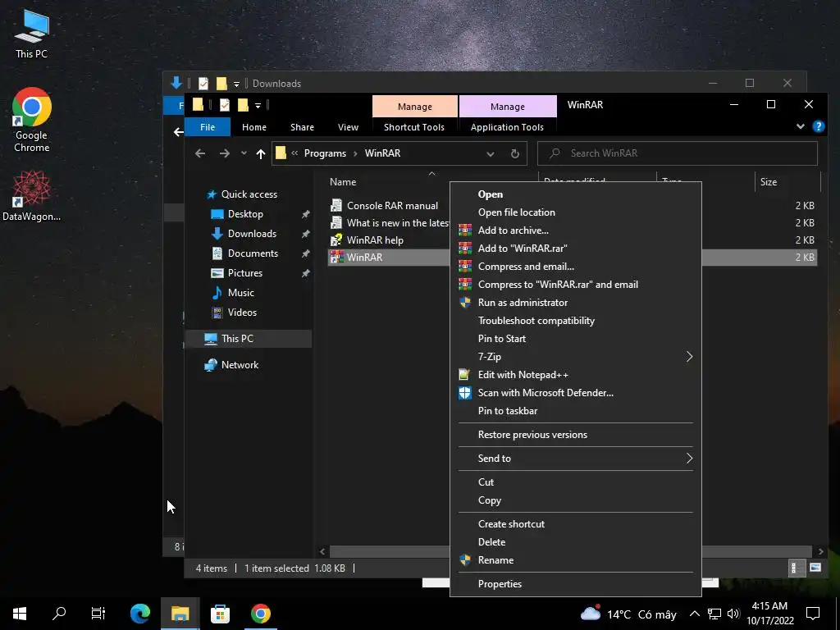Switch to details view layout icon

(x=796, y=568)
